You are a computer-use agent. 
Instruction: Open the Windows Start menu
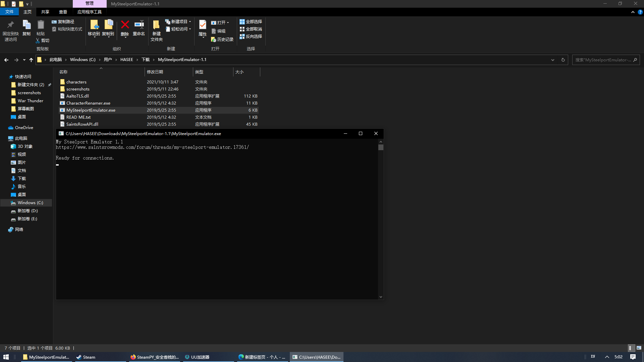[6, 357]
